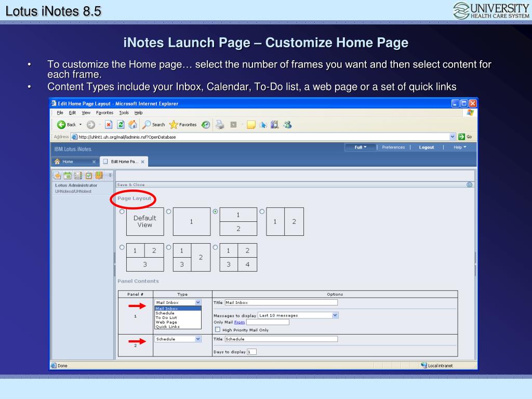532x399 pixels.
Task: Open Mail from iNotes sidebar icon
Action: point(57,176)
